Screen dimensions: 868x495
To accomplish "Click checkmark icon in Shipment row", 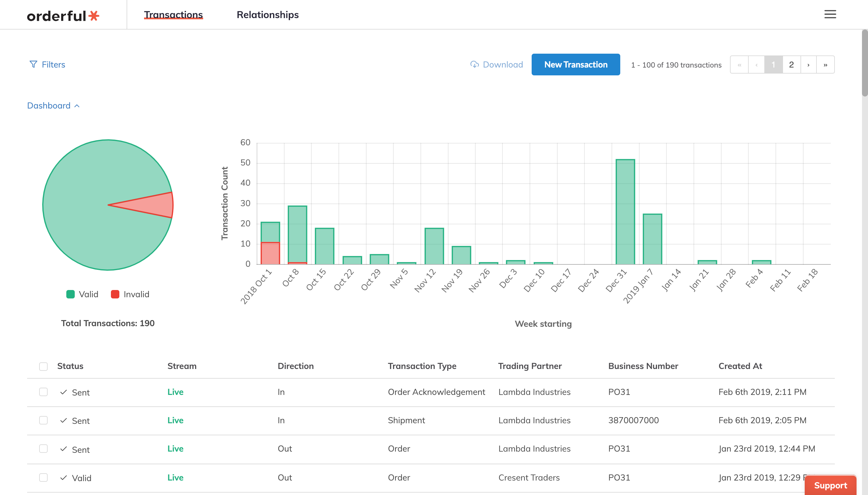I will coord(63,421).
